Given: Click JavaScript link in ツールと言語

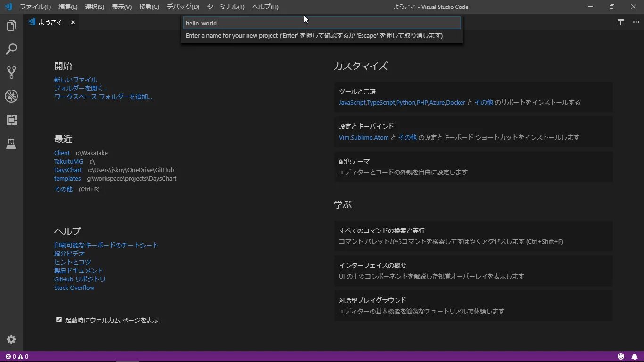Looking at the screenshot, I should [352, 102].
